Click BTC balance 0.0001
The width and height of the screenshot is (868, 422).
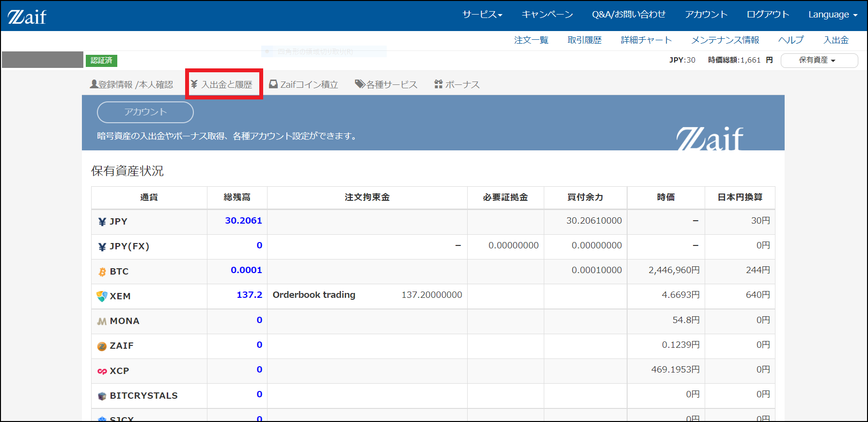(246, 270)
